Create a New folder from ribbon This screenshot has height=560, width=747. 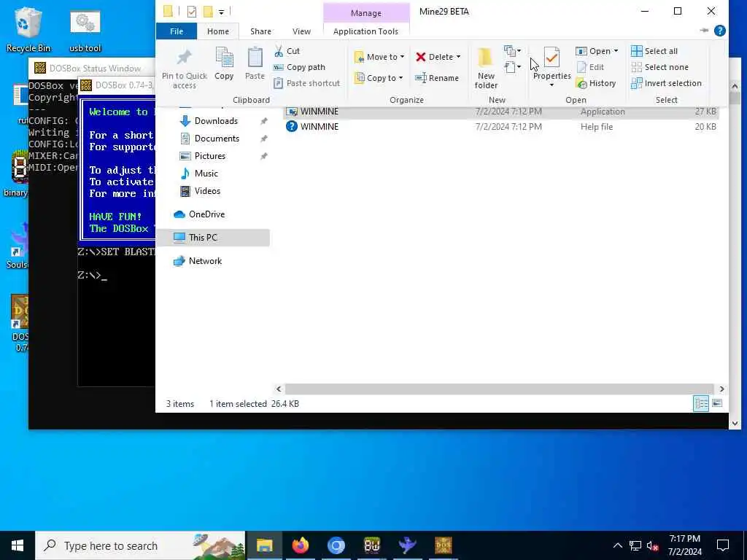coord(486,68)
